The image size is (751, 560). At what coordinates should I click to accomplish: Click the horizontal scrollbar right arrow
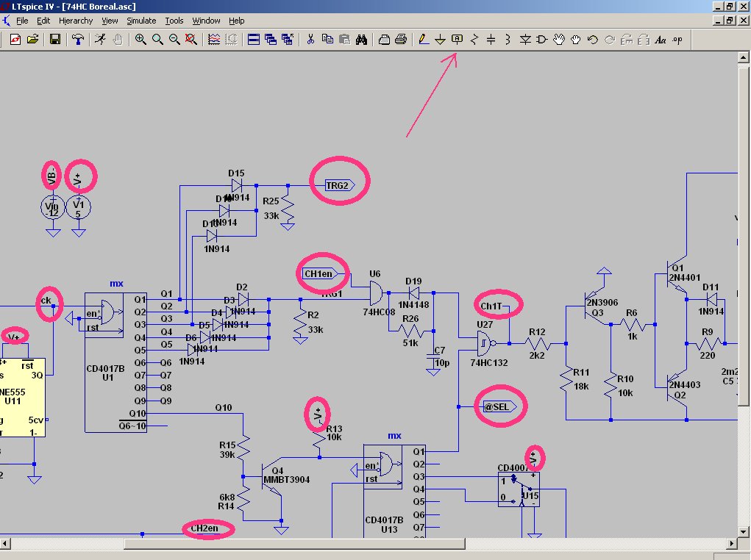coord(730,543)
